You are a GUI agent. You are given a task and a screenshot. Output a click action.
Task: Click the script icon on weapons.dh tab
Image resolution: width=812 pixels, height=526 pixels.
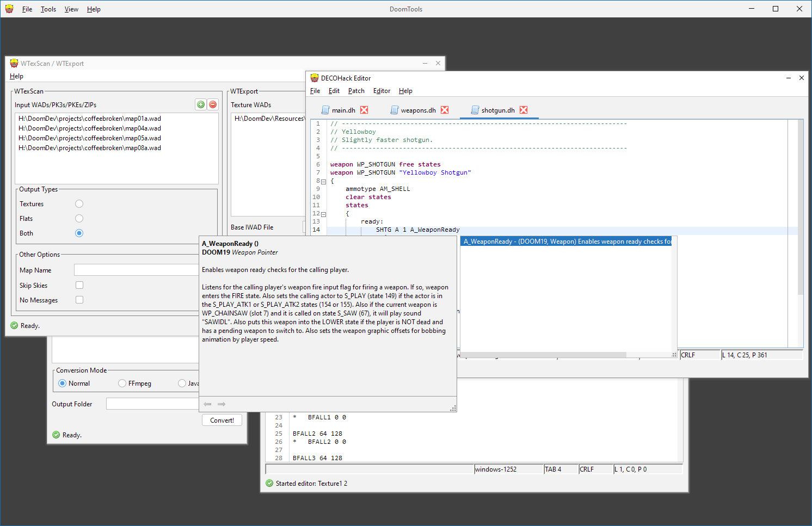point(395,110)
